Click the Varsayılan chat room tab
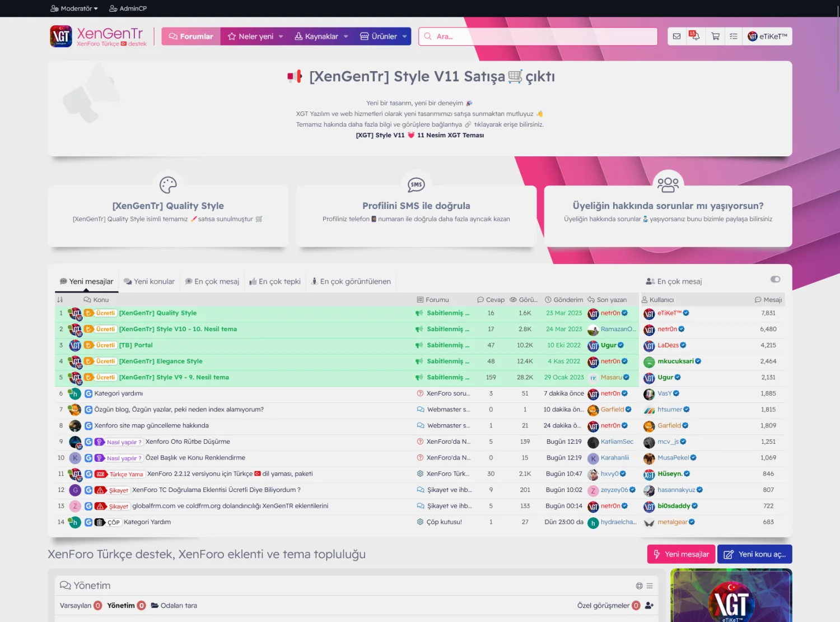This screenshot has height=622, width=840. 81,605
